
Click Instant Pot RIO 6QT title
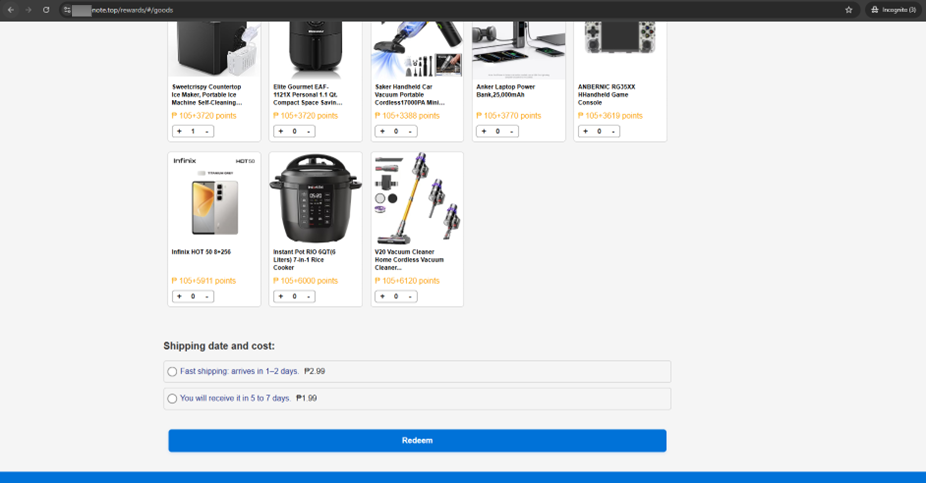coord(304,260)
